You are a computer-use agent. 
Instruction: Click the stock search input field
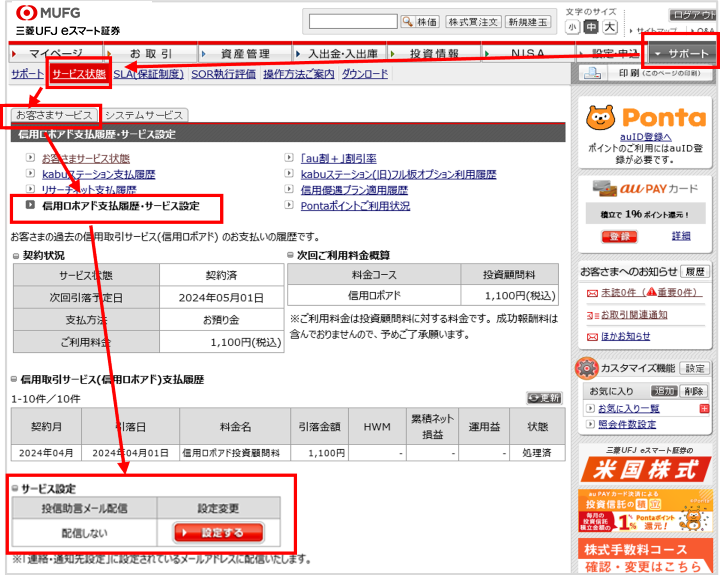click(353, 22)
